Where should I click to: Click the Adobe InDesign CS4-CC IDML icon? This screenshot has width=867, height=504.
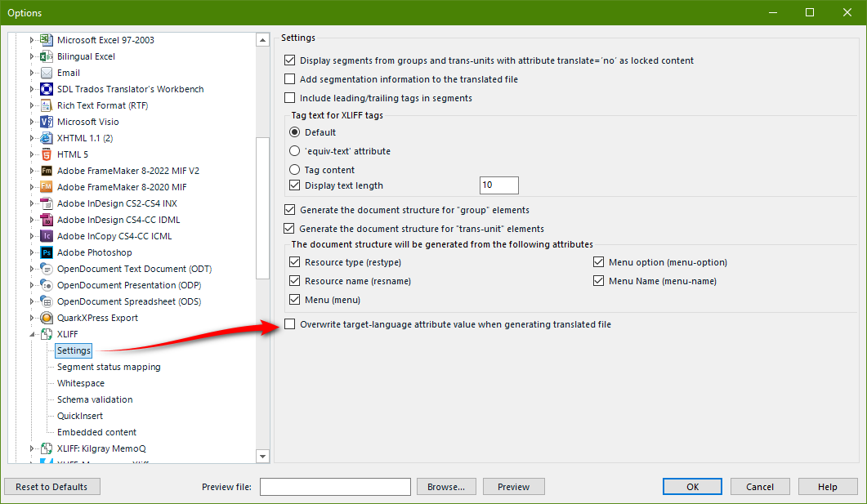pos(47,220)
